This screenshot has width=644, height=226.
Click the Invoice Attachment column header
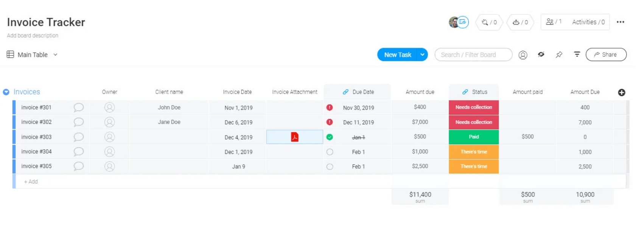295,92
